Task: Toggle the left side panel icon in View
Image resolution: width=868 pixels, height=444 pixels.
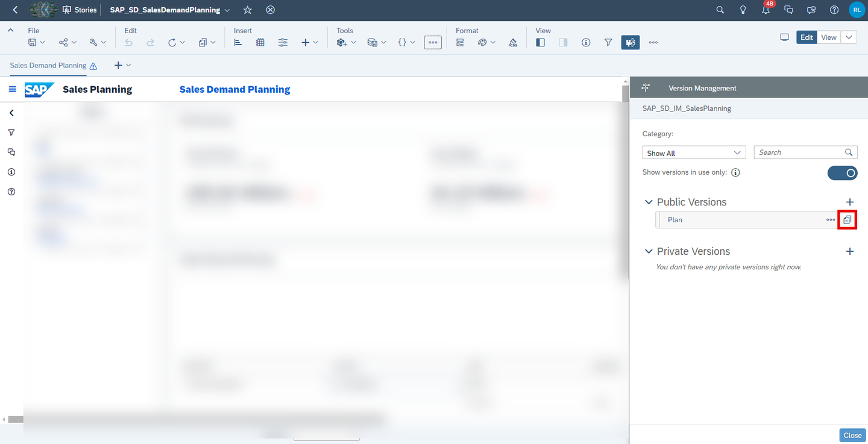Action: [x=541, y=42]
